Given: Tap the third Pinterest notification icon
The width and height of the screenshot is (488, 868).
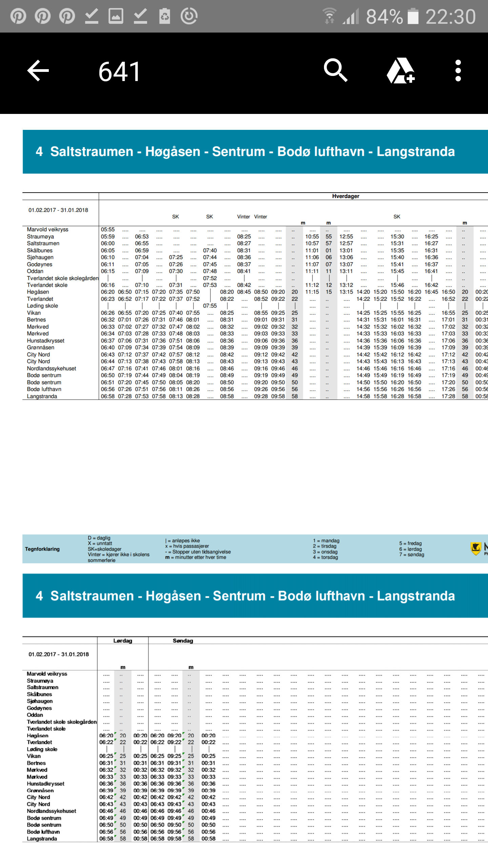Looking at the screenshot, I should click(67, 16).
